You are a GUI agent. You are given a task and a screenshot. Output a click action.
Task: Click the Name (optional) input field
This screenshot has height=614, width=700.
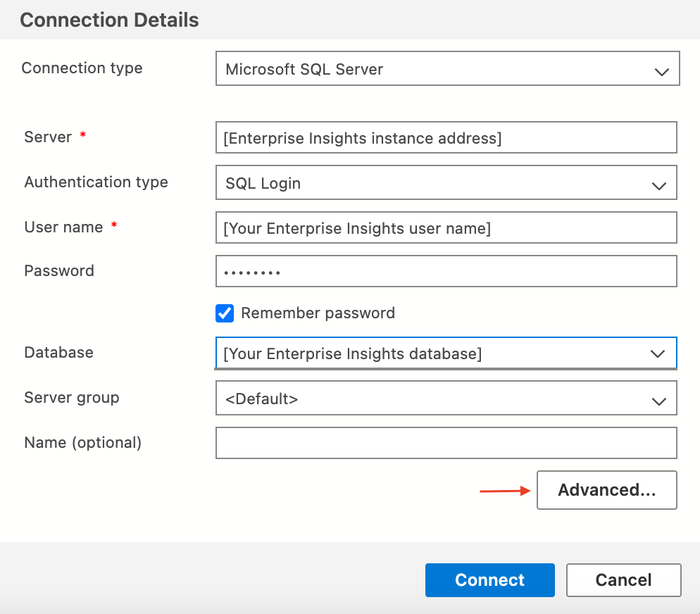446,442
